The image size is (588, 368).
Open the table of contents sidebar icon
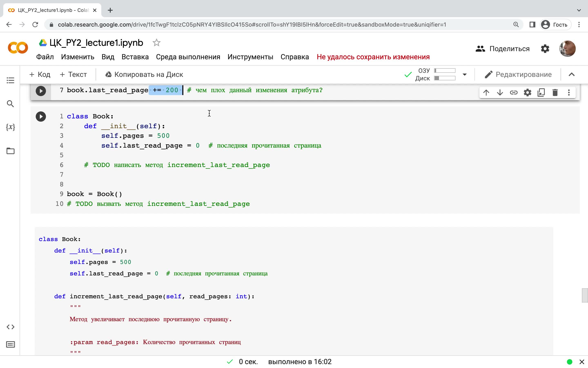pos(10,80)
